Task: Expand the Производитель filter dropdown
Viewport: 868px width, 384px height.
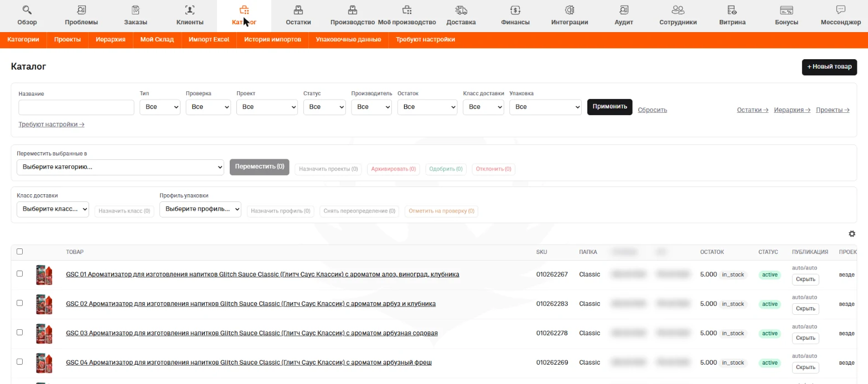Action: 371,107
